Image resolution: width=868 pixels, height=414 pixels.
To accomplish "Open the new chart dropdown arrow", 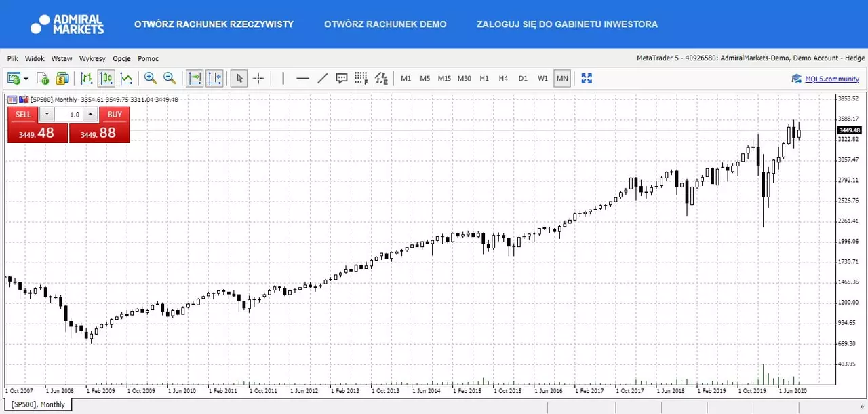I will (x=26, y=79).
